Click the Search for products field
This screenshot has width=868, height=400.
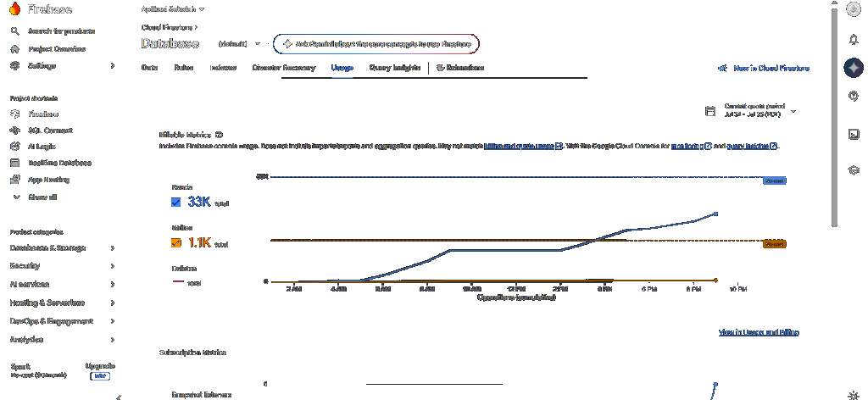pyautogui.click(x=53, y=31)
